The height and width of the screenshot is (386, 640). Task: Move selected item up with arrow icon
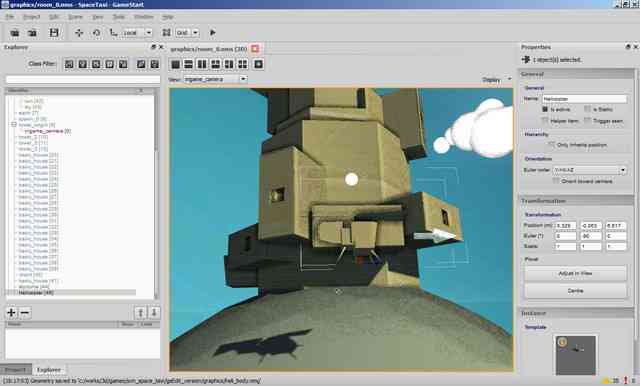(x=140, y=313)
